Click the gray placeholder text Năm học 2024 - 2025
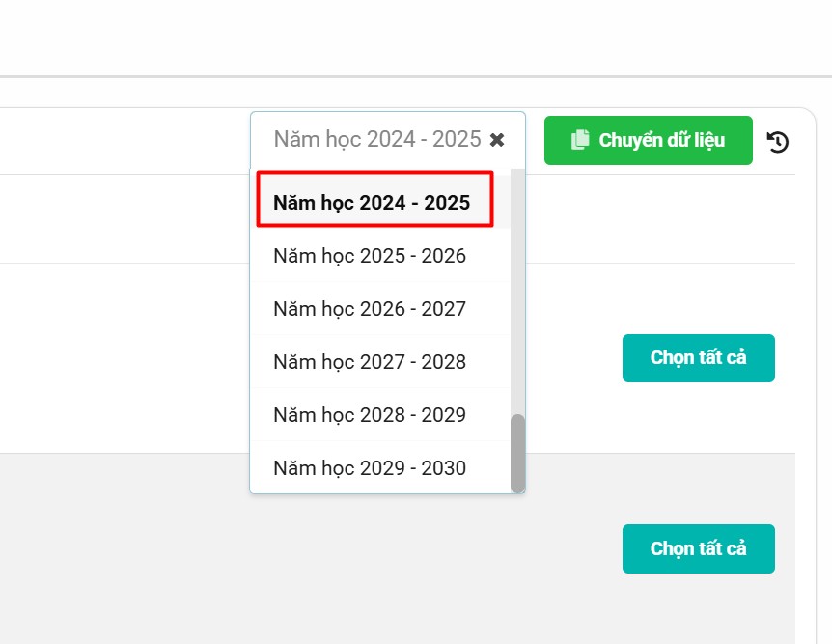Image resolution: width=832 pixels, height=644 pixels. point(376,140)
